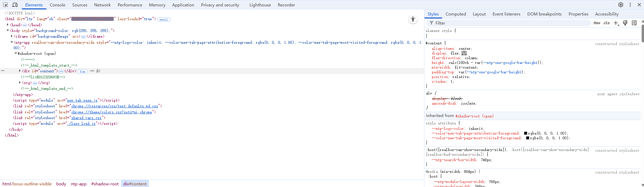Image resolution: width=644 pixels, height=187 pixels.
Task: Switch to the Console panel tab
Action: click(58, 5)
